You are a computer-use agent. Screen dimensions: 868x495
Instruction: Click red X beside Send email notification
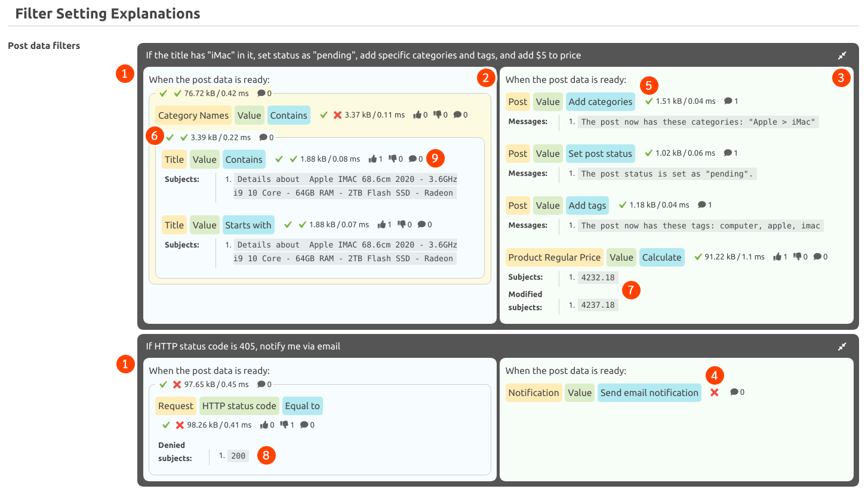coord(715,392)
